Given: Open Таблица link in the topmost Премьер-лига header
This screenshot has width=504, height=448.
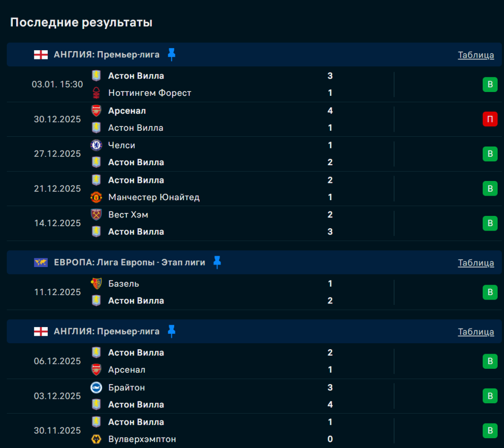Looking at the screenshot, I should click(x=475, y=55).
